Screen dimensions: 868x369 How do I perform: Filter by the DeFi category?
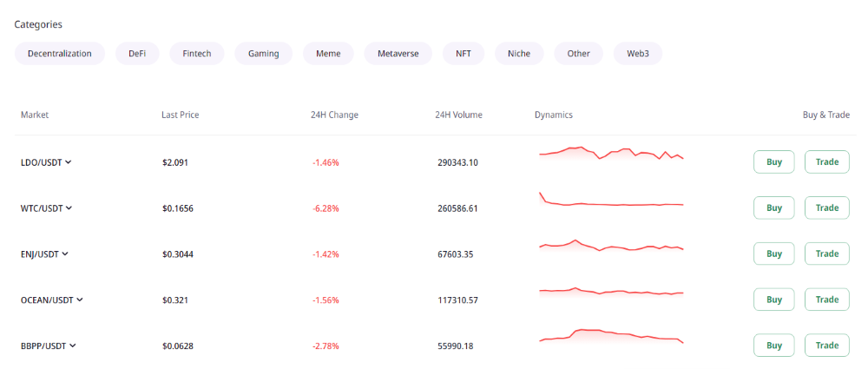click(137, 54)
